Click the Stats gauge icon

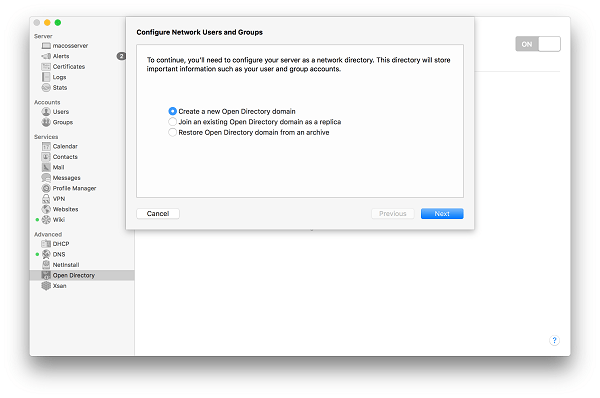(x=46, y=88)
